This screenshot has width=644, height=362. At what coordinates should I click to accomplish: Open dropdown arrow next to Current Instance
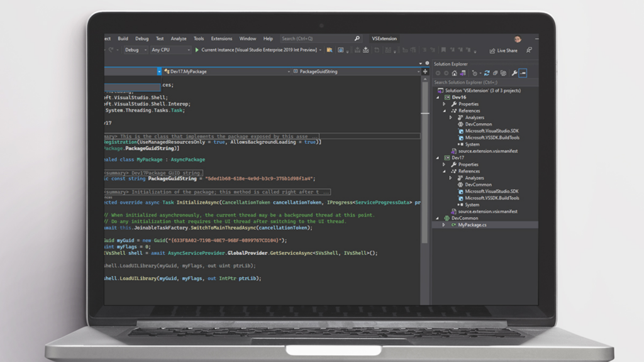[320, 50]
